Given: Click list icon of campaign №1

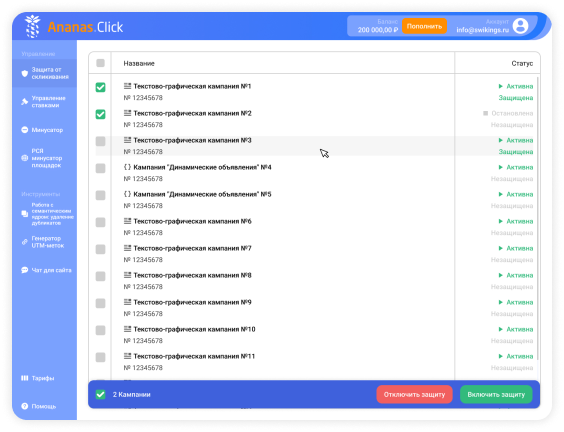Looking at the screenshot, I should click(127, 86).
